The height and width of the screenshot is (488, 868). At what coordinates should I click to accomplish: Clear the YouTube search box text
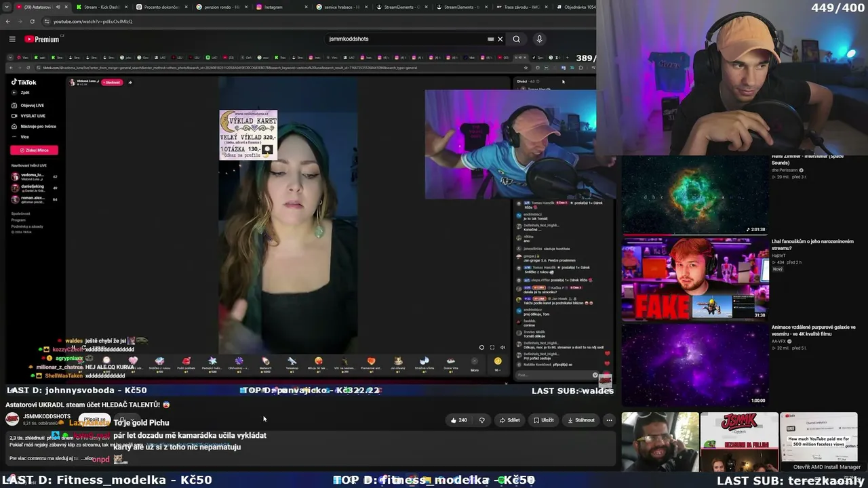(x=500, y=39)
